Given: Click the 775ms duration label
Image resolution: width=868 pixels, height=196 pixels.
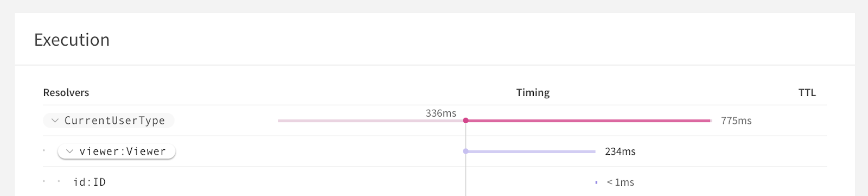Looking at the screenshot, I should click(x=736, y=121).
